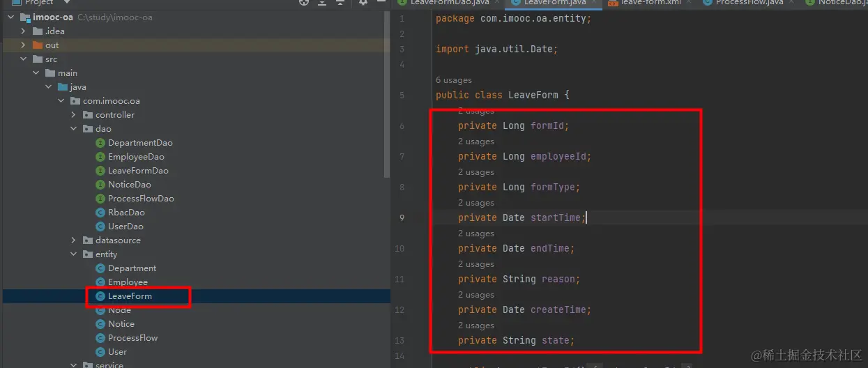The width and height of the screenshot is (868, 368).
Task: Click the .idea folder icon
Action: pos(38,31)
